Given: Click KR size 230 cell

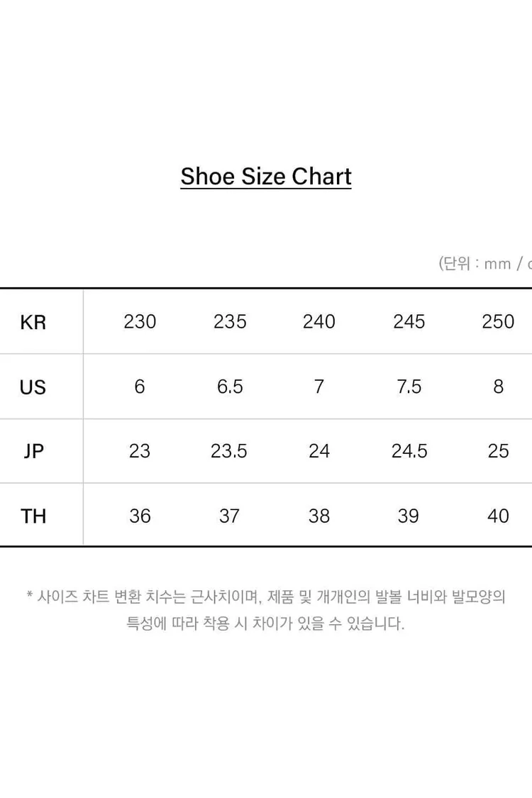Looking at the screenshot, I should (140, 321).
